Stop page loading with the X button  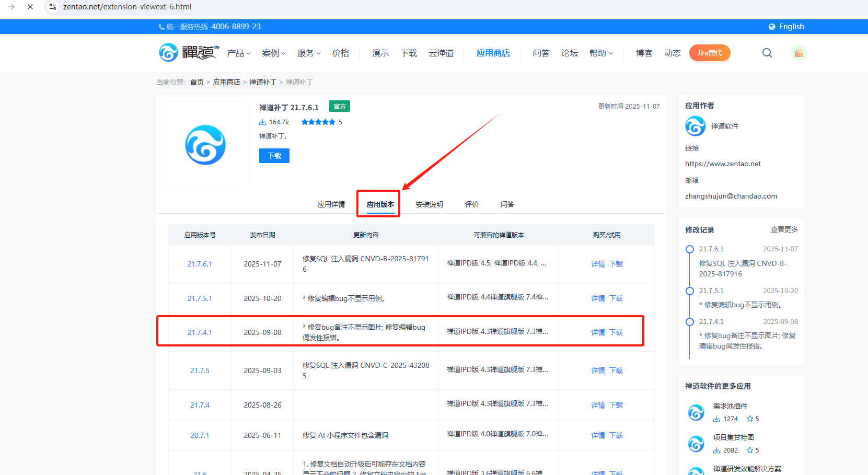click(x=30, y=7)
